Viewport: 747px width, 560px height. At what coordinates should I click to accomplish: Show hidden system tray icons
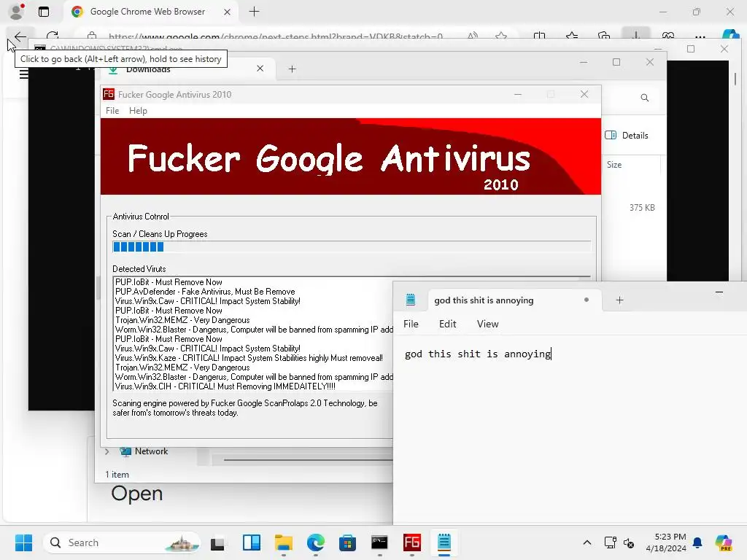click(x=587, y=542)
